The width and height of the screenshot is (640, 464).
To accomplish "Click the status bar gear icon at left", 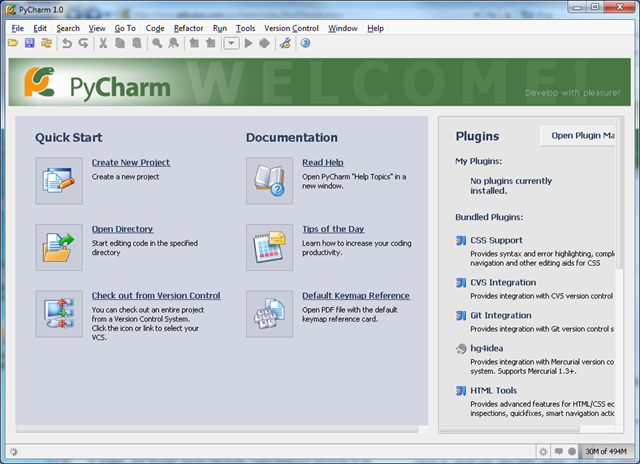I will (x=13, y=451).
